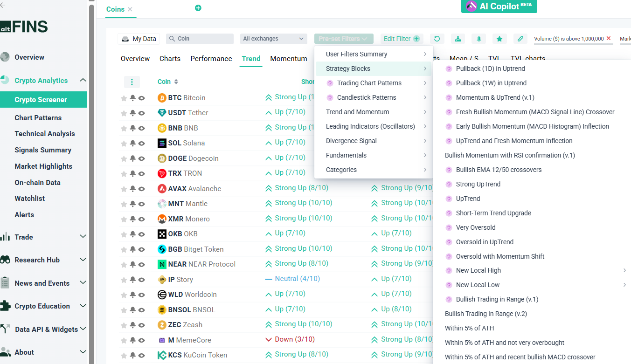Switch to the Performance tab
Image resolution: width=631 pixels, height=364 pixels.
pos(211,59)
